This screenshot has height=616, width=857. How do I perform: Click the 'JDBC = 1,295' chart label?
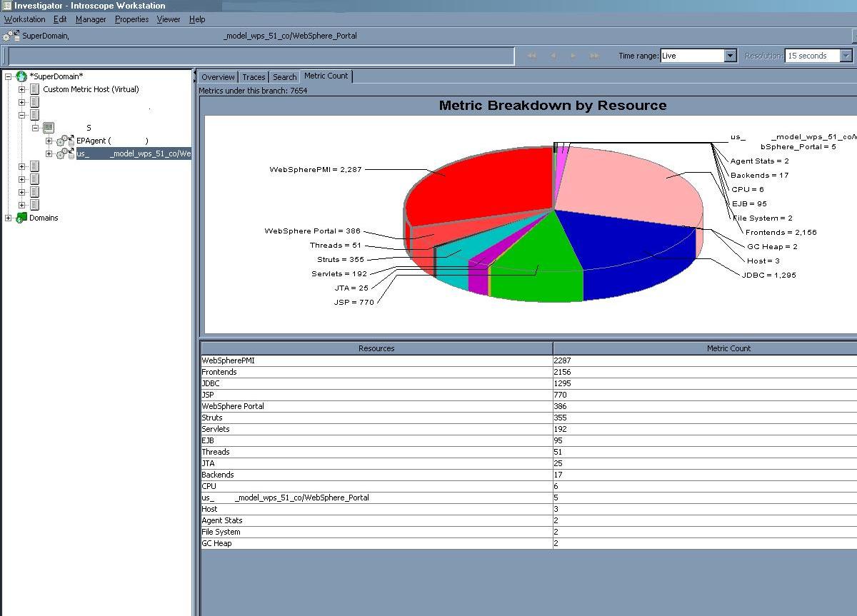(768, 275)
